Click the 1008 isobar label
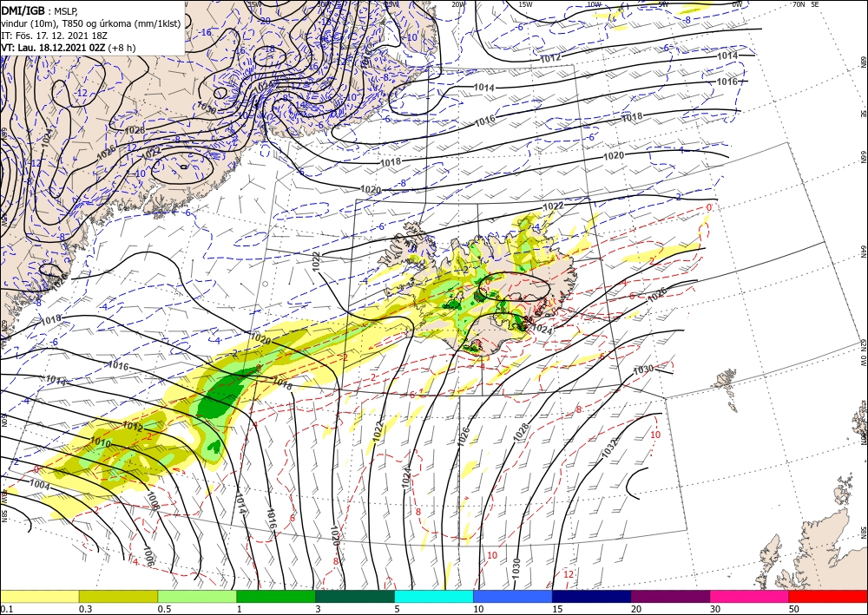The height and width of the screenshot is (615, 868). pyautogui.click(x=154, y=501)
